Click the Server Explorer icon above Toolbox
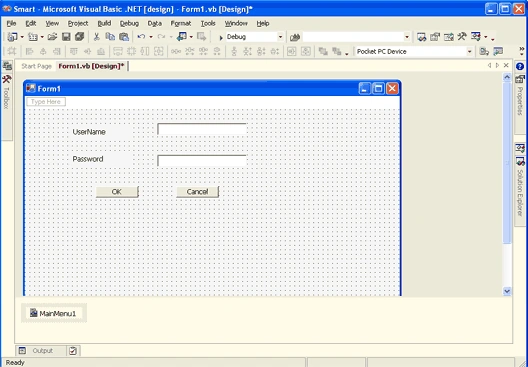Viewport: 528px width, 367px height. [x=7, y=66]
